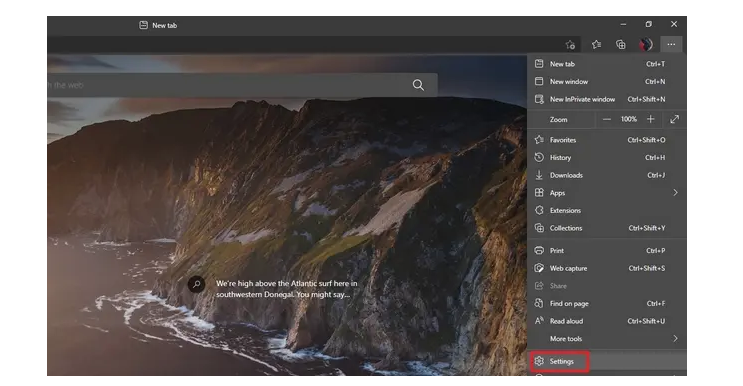Click the profile avatar icon

point(646,45)
